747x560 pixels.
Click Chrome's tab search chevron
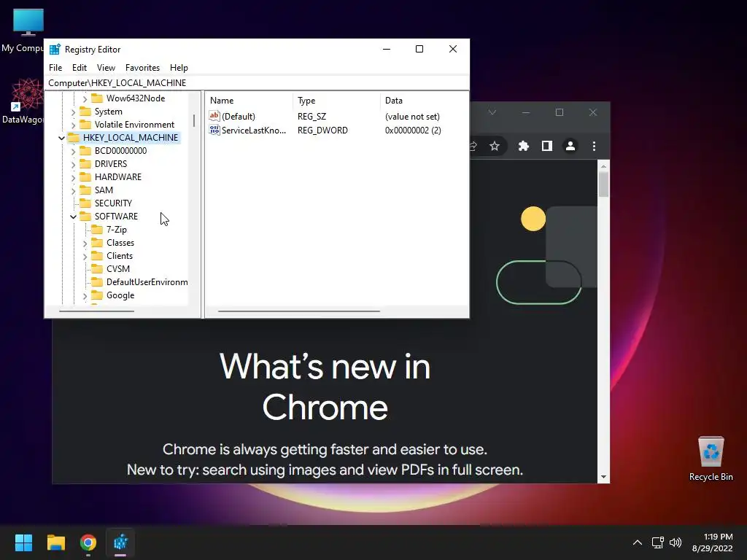click(x=492, y=112)
